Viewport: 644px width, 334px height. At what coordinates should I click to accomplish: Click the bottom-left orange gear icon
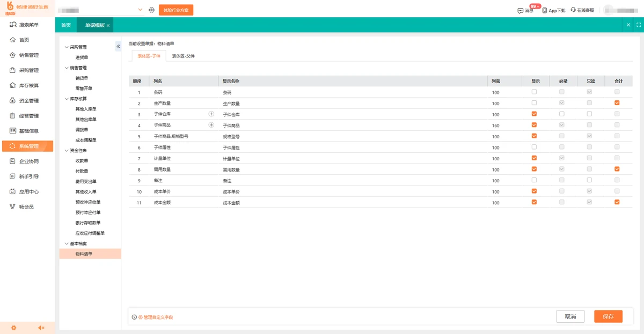click(13, 328)
